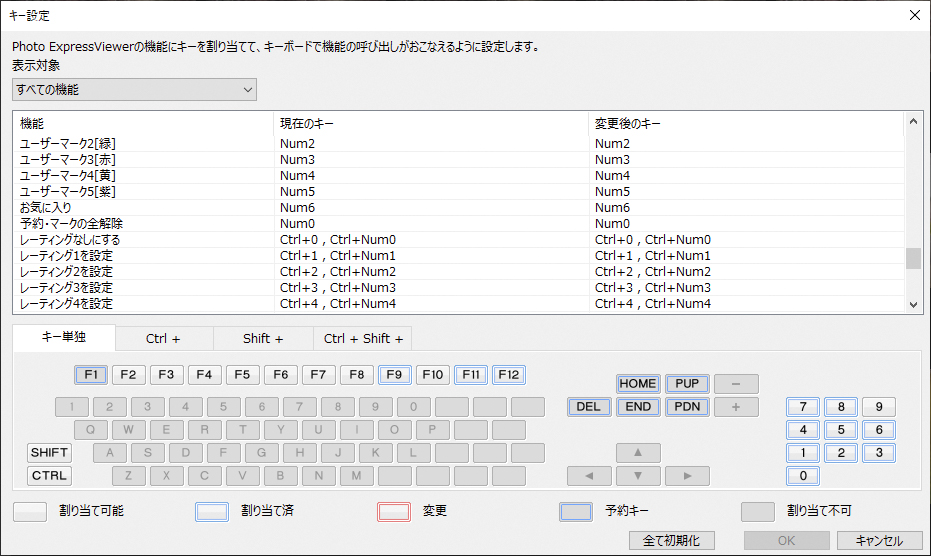Switch to the Ctrl + tab
931x556 pixels.
pyautogui.click(x=163, y=339)
